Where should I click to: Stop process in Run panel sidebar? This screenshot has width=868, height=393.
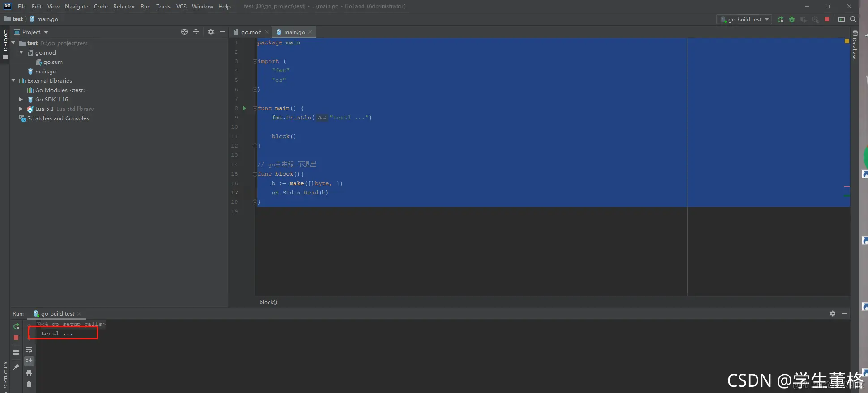16,338
